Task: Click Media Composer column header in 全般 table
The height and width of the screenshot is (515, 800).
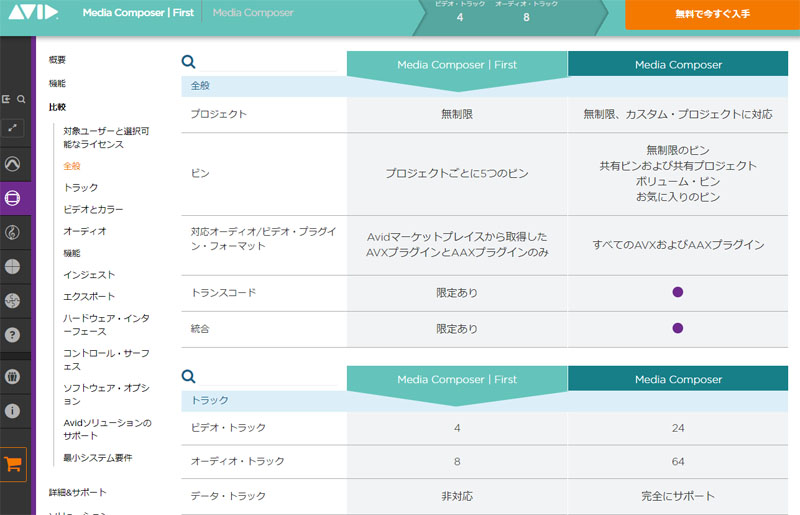Action: [x=678, y=65]
